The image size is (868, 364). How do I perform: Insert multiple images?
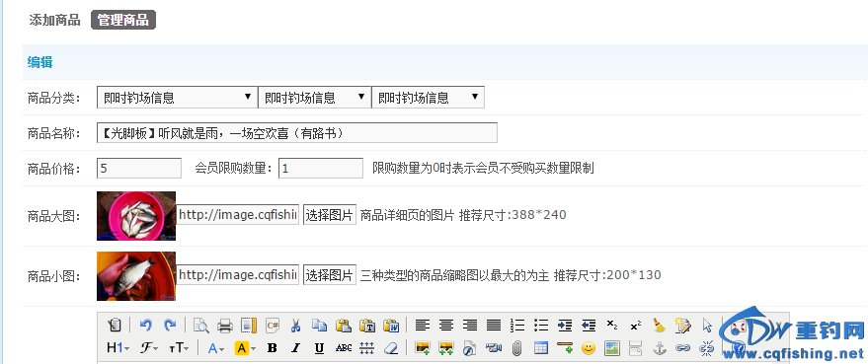(446, 348)
